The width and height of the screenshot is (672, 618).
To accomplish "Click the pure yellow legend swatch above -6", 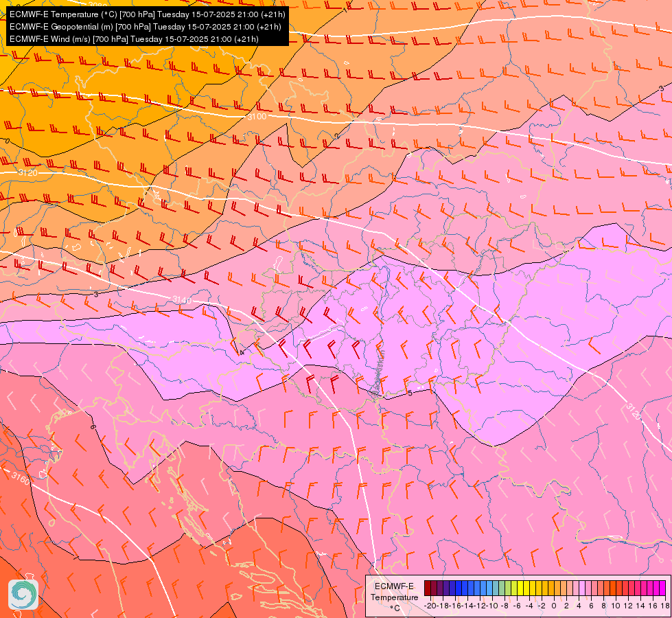I will coord(520,588).
